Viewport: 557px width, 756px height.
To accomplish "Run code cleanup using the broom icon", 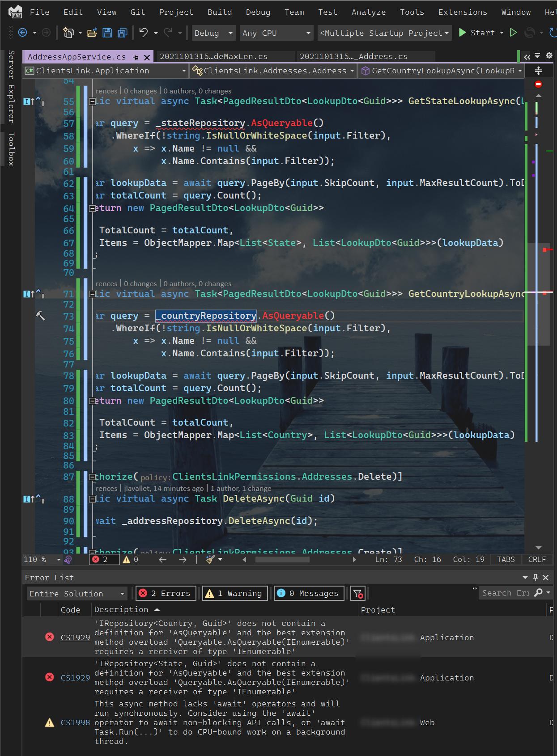I will (210, 559).
